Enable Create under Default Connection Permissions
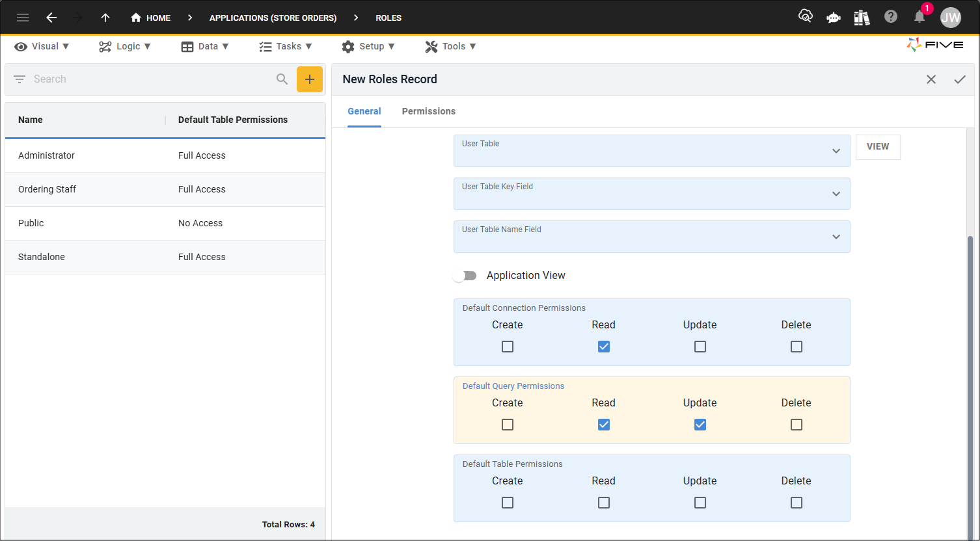The image size is (980, 541). (508, 347)
